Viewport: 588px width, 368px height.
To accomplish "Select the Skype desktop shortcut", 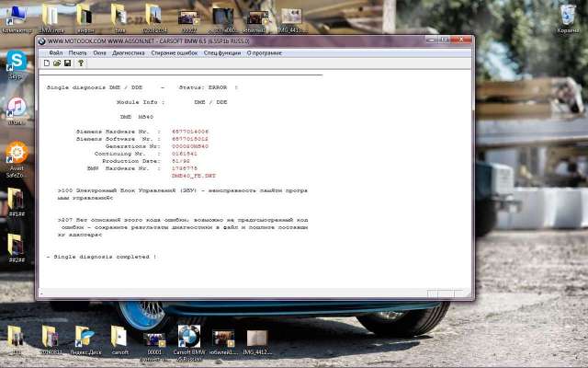I will [17, 65].
